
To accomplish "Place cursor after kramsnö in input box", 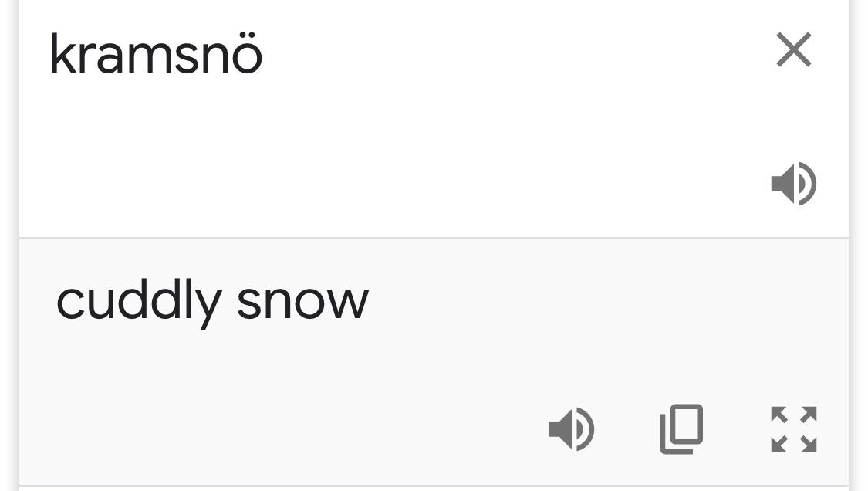I will (265, 56).
